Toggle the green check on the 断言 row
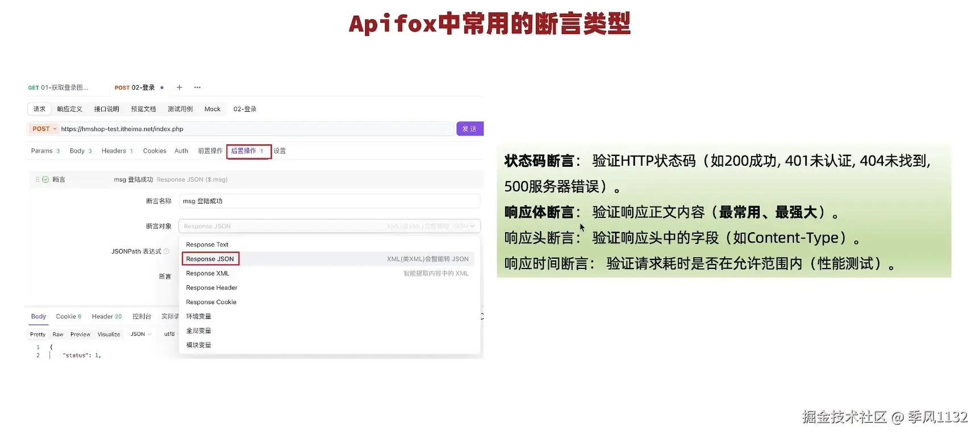 pos(45,179)
